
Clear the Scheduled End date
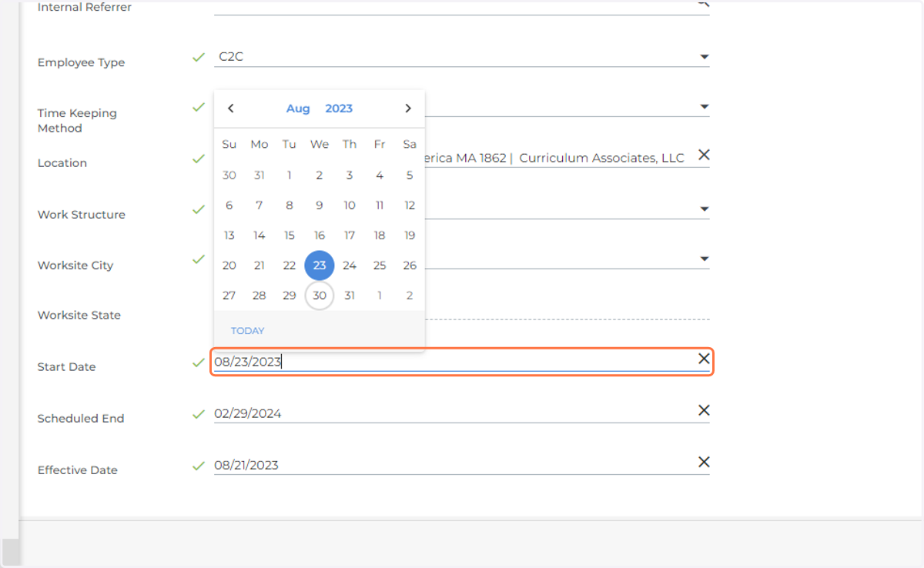703,410
